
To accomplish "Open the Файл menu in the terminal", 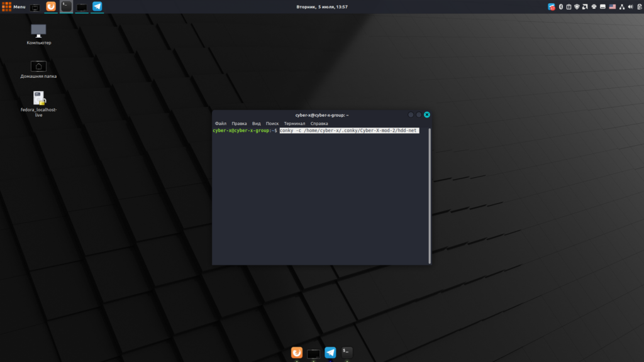I will pos(220,124).
